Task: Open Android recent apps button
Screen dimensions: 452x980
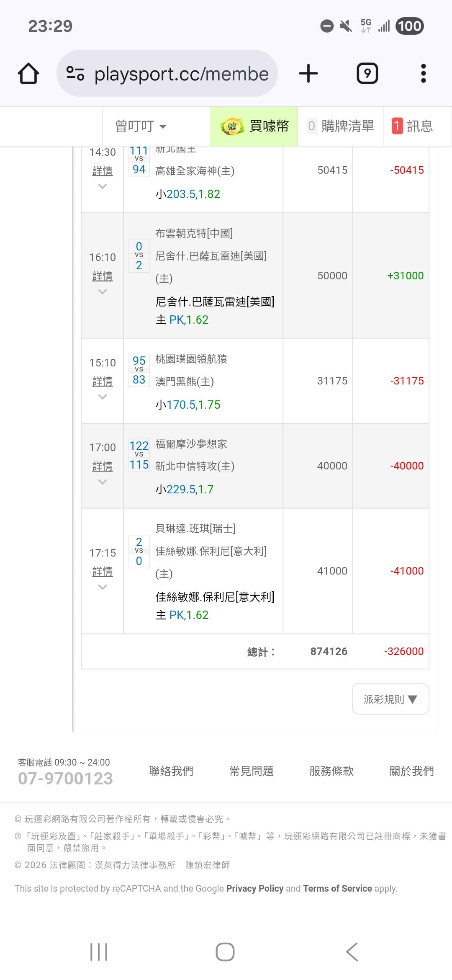Action: point(99,952)
